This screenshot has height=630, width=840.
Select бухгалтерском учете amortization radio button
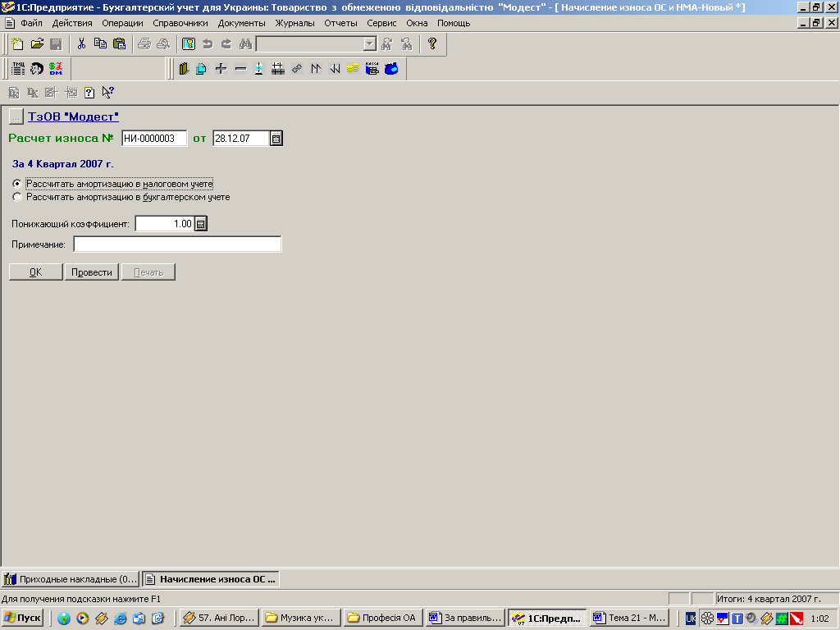coord(17,197)
